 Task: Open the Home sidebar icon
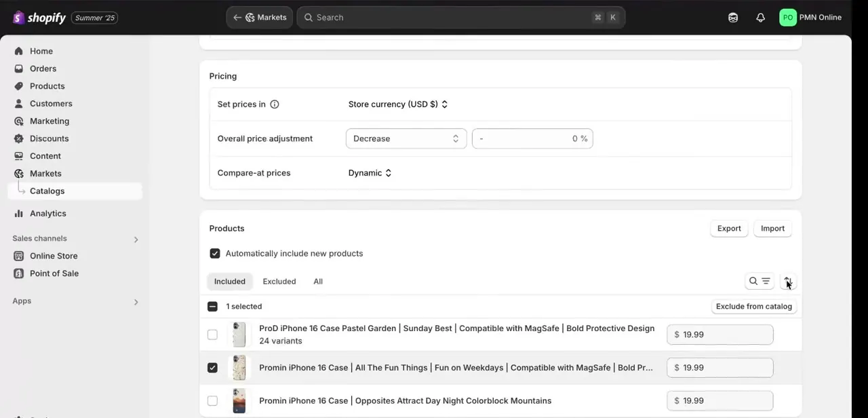point(18,51)
